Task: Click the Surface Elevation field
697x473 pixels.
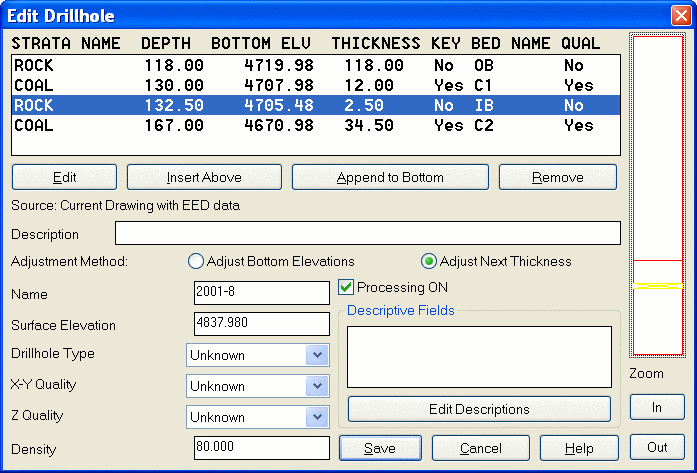Action: (262, 324)
